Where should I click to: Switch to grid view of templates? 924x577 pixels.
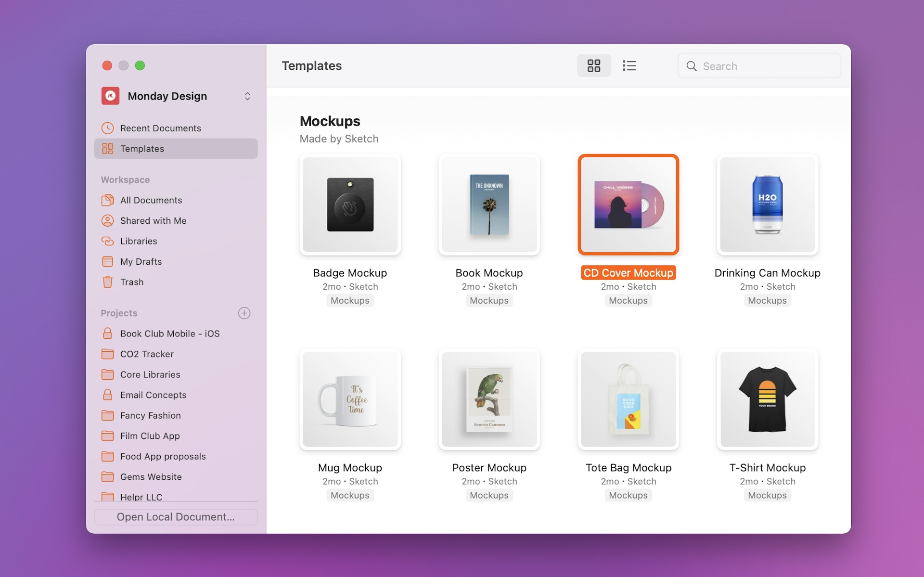pyautogui.click(x=594, y=65)
